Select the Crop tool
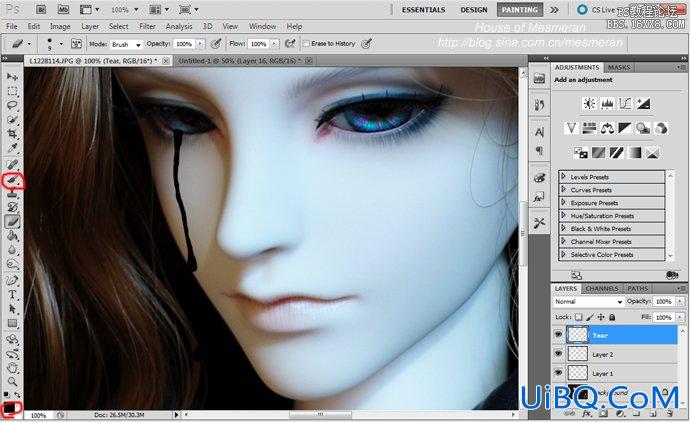Viewport: 690px width, 422px height. pyautogui.click(x=12, y=134)
